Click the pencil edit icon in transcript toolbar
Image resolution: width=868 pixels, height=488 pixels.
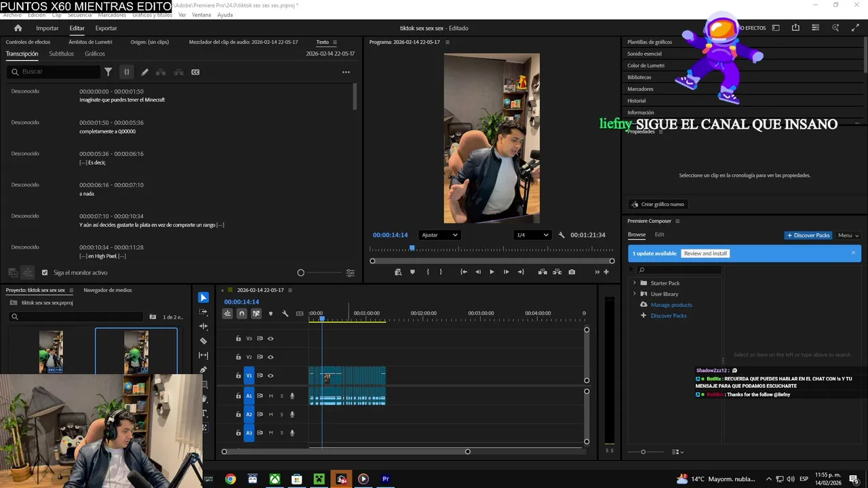click(144, 72)
